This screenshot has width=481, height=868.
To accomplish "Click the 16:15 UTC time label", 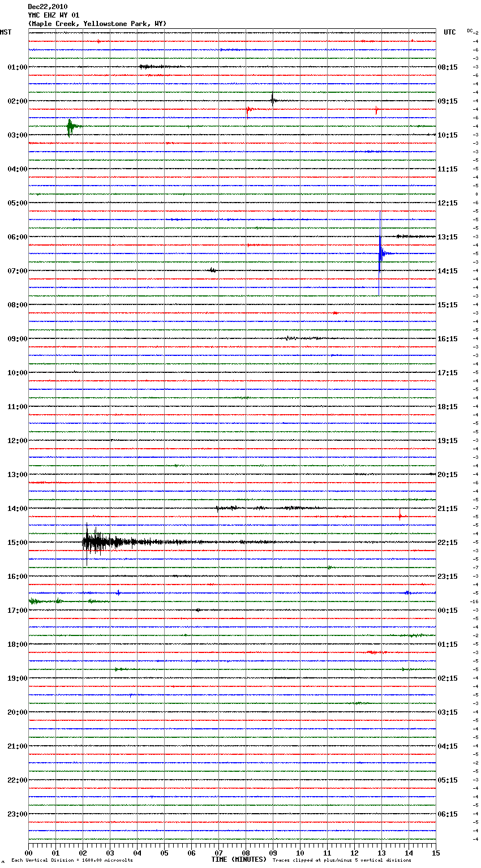I will (x=448, y=339).
